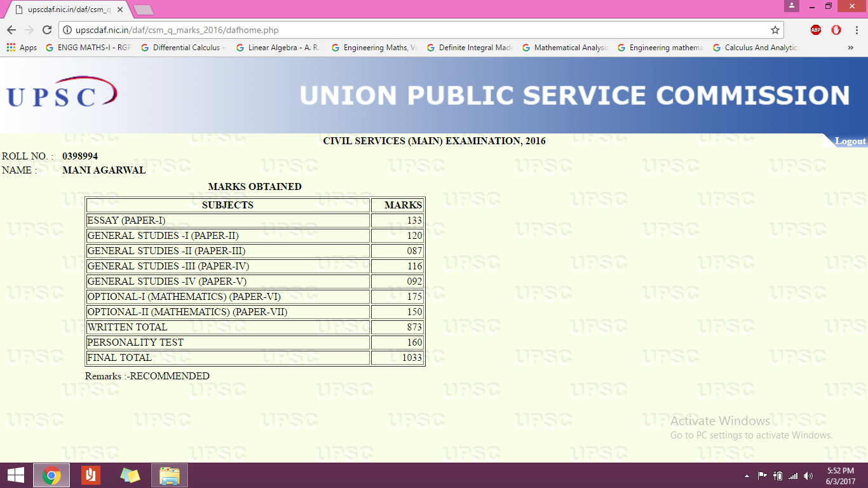This screenshot has height=488, width=868.
Task: Click the essay mark value 133
Action: 414,220
